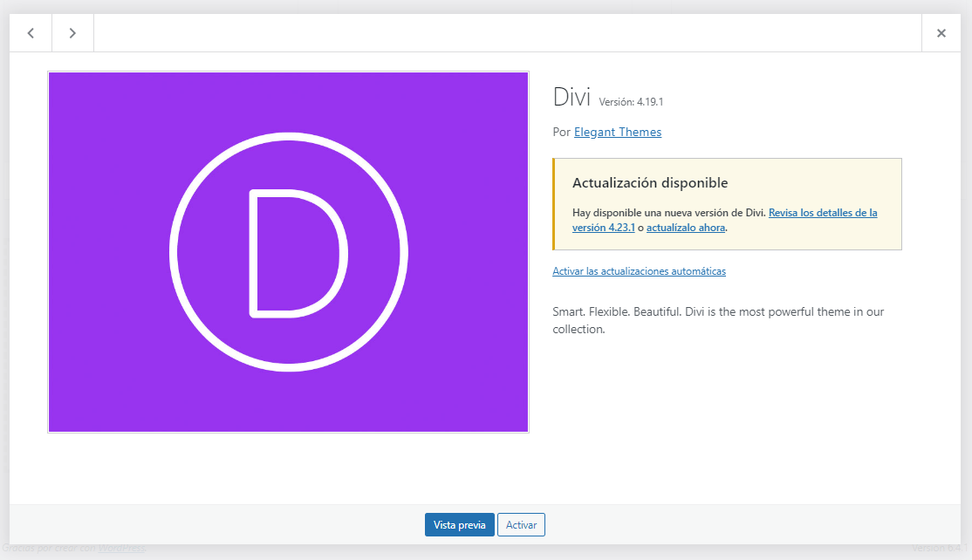Enable 'Activar las actualizaciones automáticas'
This screenshot has height=560, width=972.
(x=639, y=270)
